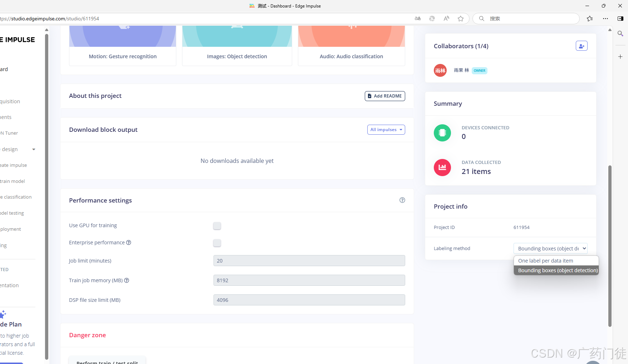
Task: Click the magnifier icon in search box
Action: tap(482, 19)
